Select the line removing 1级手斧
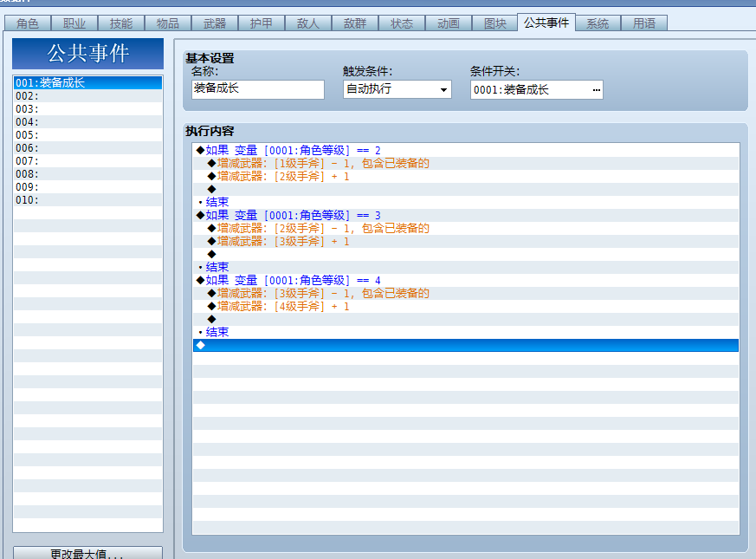756x559 pixels. (x=466, y=163)
